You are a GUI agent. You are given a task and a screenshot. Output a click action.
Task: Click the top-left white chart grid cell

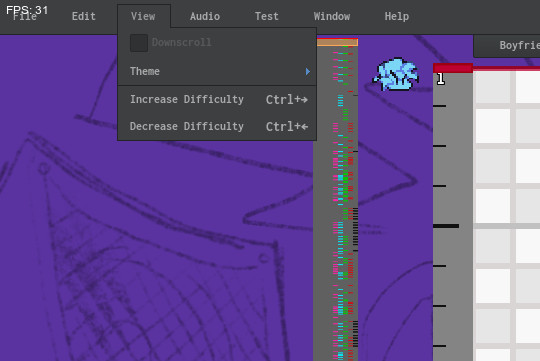coord(493,86)
